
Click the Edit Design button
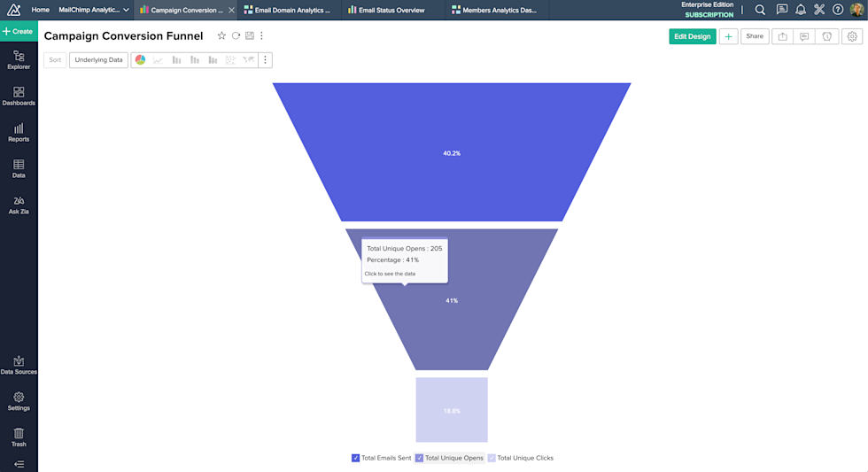pyautogui.click(x=692, y=36)
